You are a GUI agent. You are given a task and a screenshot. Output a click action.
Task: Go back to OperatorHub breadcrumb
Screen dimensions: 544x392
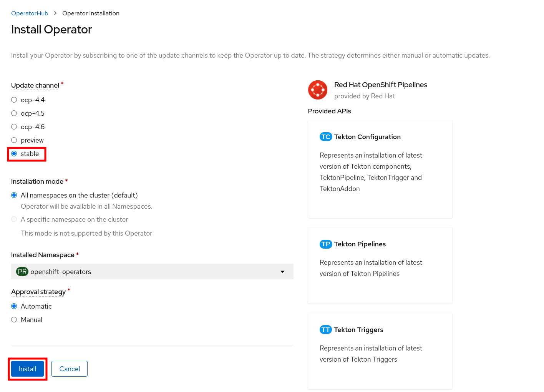click(30, 13)
